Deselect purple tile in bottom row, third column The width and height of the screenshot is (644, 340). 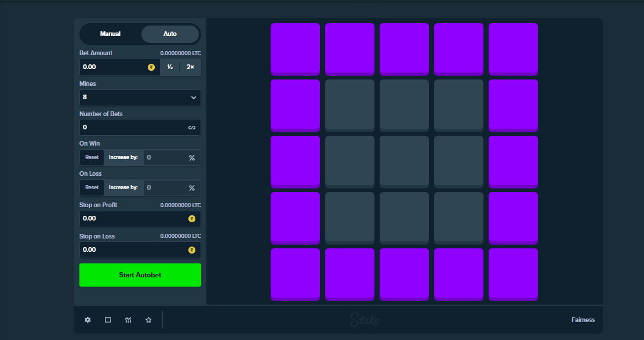[x=404, y=274]
